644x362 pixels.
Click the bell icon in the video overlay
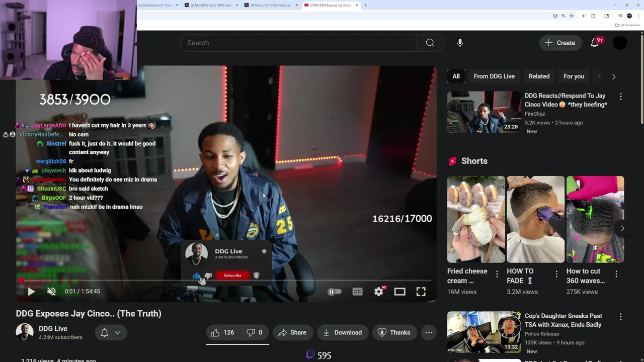point(256,276)
